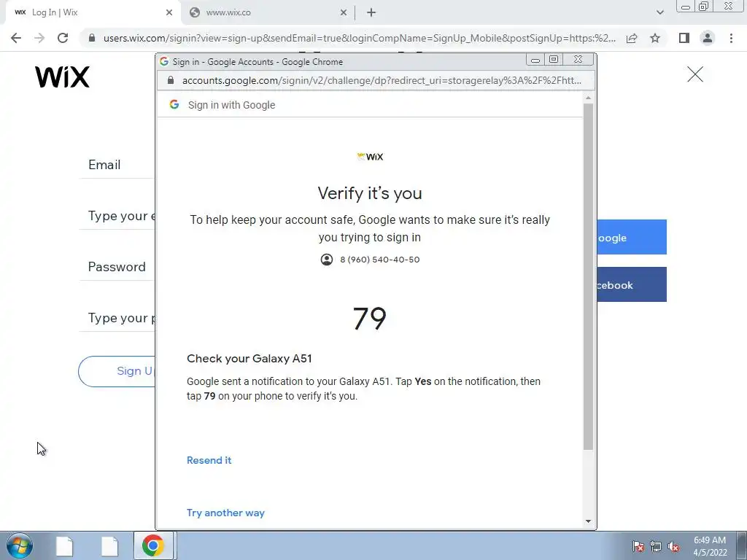
Task: Click the account avatar icon next to phone number
Action: 327,260
